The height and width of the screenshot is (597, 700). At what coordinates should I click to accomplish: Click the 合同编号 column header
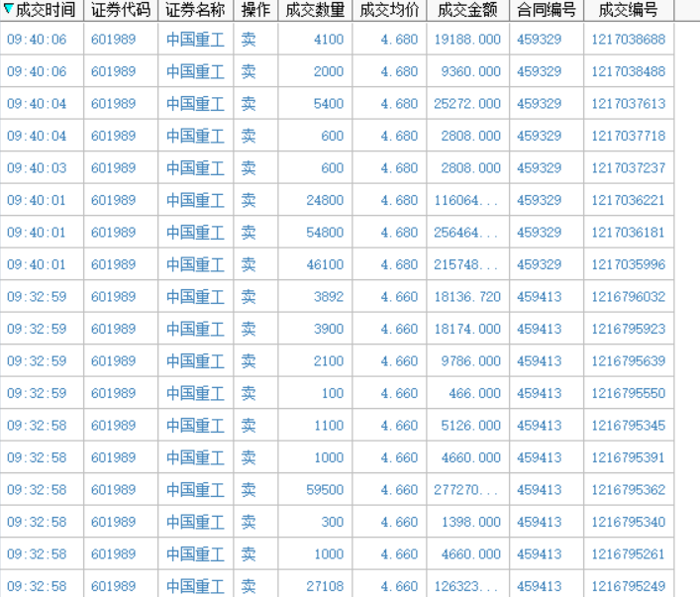click(x=547, y=10)
